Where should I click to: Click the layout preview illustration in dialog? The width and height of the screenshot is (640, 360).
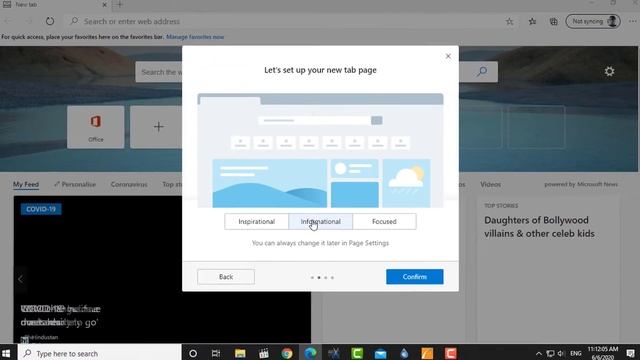point(320,151)
